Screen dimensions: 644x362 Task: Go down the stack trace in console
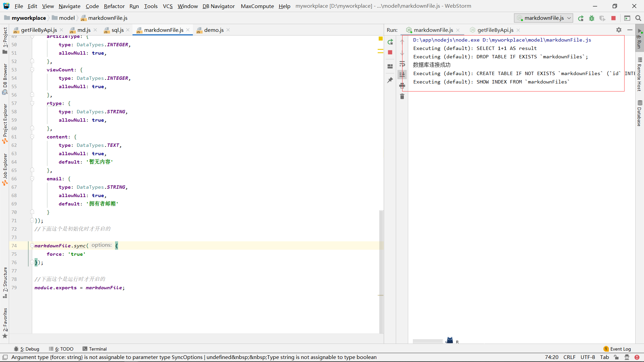pos(402,53)
